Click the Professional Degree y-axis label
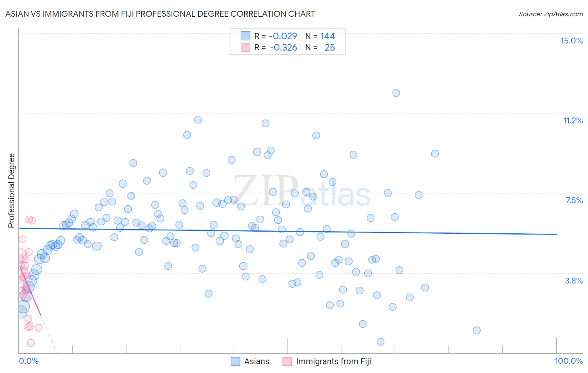 [x=11, y=191]
